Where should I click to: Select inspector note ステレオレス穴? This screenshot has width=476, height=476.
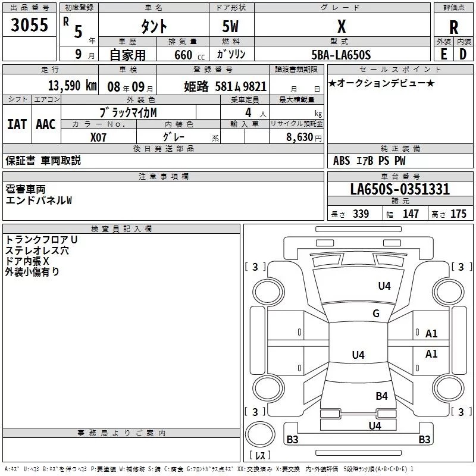(37, 250)
